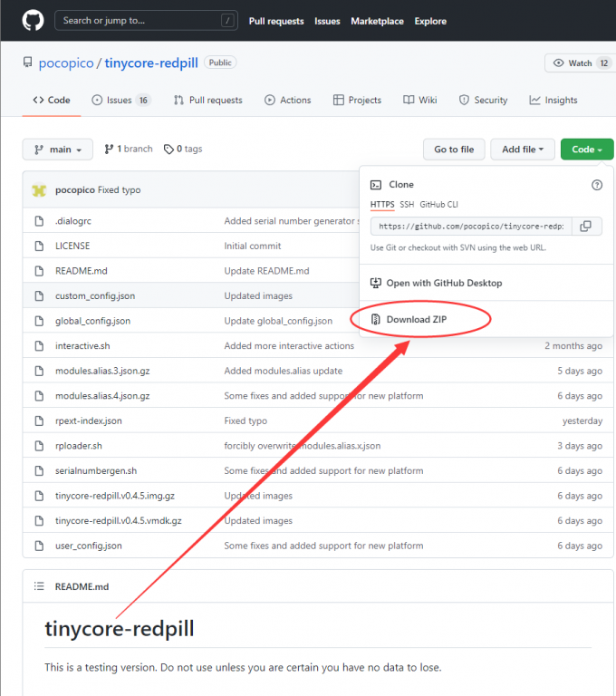Viewport: 616px width, 696px height.
Task: Click the clone URL text field
Action: click(x=471, y=227)
